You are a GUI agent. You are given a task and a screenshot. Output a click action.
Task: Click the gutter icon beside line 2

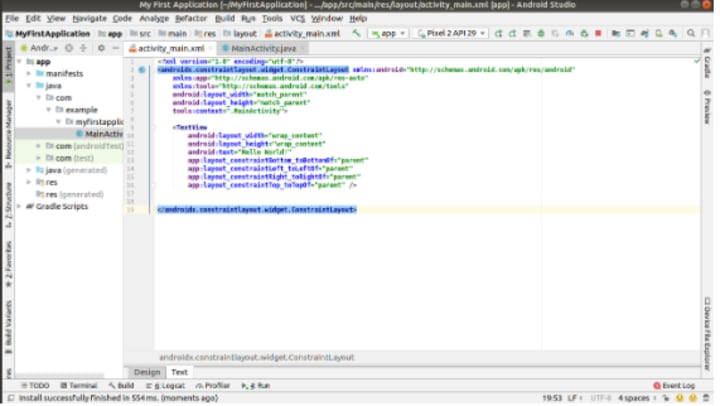coord(141,70)
